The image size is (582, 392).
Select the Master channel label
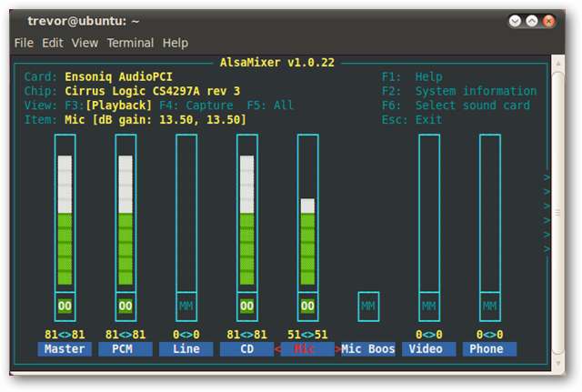[x=65, y=349]
